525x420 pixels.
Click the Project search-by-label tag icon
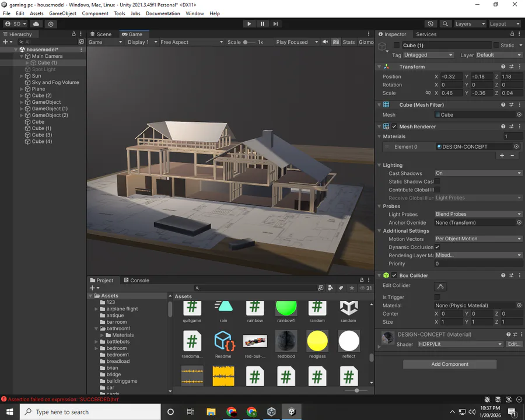click(341, 288)
